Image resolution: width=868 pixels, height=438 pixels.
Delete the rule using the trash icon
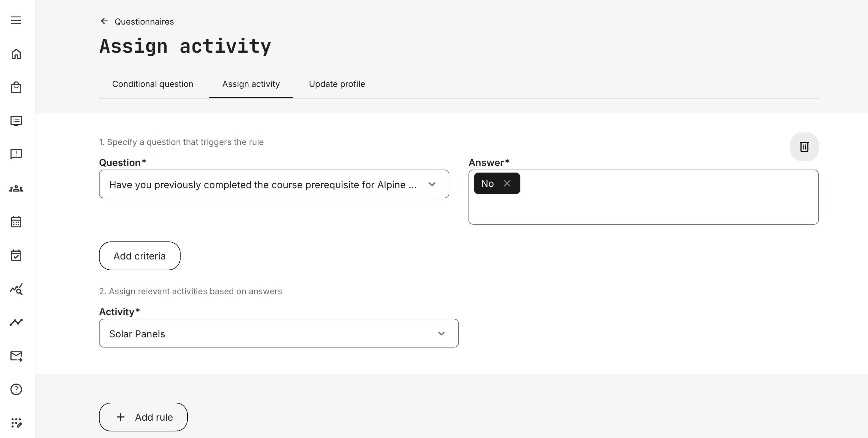tap(804, 146)
